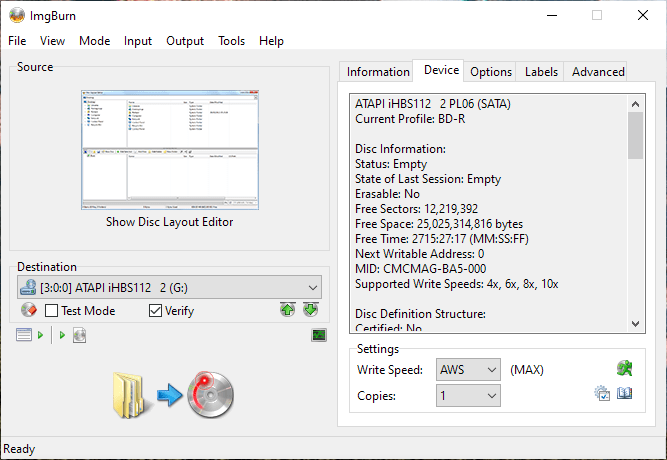
Task: Switch to the Information tab
Action: point(378,72)
